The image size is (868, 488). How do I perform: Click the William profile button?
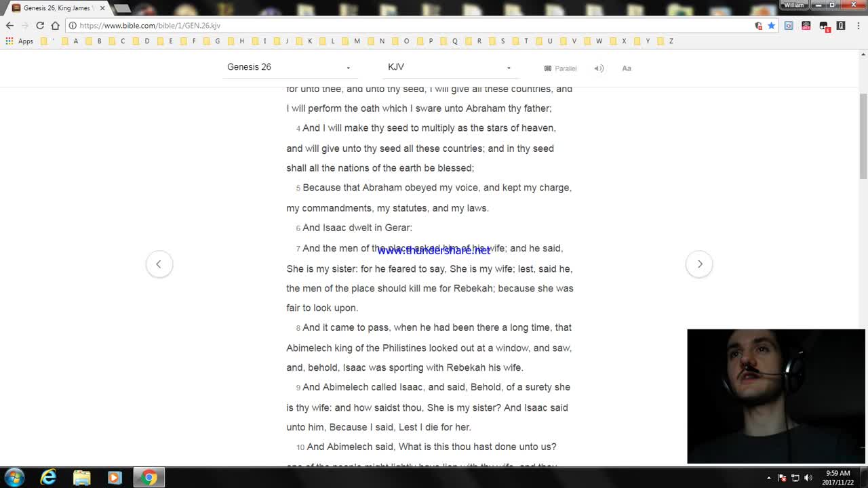[795, 5]
